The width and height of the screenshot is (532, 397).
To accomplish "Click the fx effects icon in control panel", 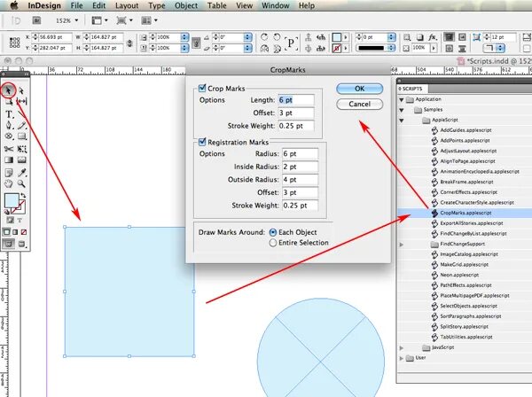I will tap(433, 37).
